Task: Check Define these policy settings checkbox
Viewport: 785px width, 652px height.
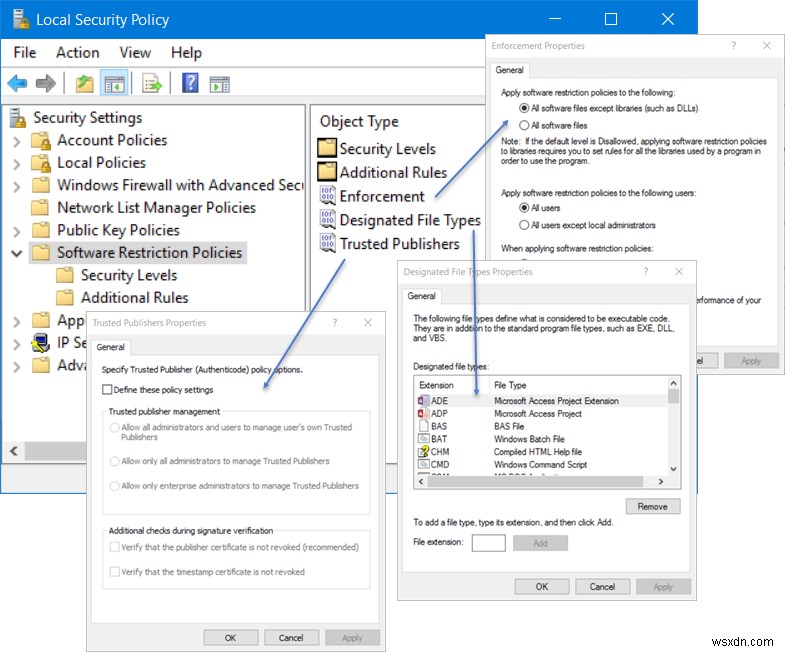Action: (107, 390)
